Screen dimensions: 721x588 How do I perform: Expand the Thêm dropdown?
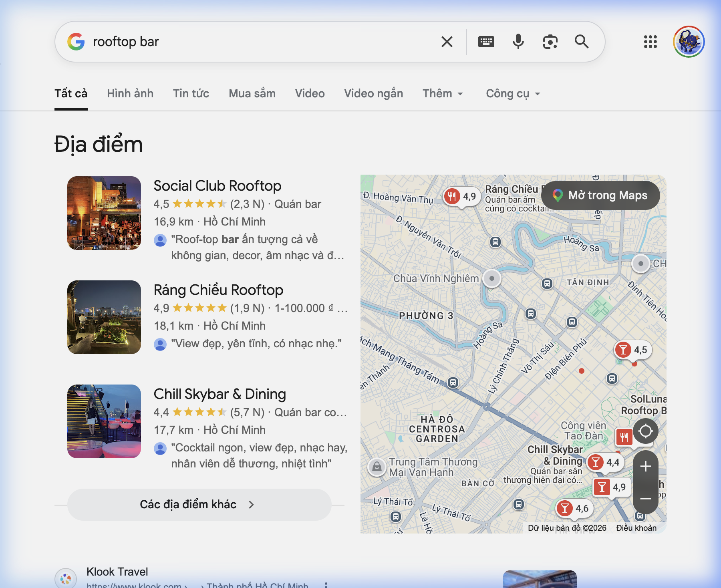coord(443,94)
